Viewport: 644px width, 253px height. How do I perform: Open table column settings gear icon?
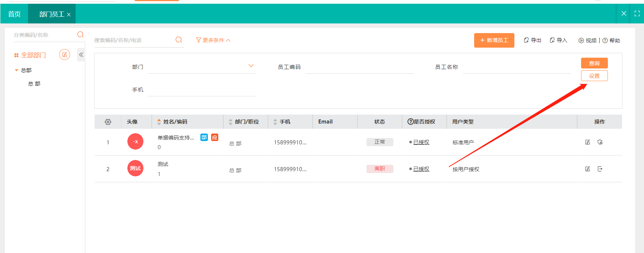(108, 122)
